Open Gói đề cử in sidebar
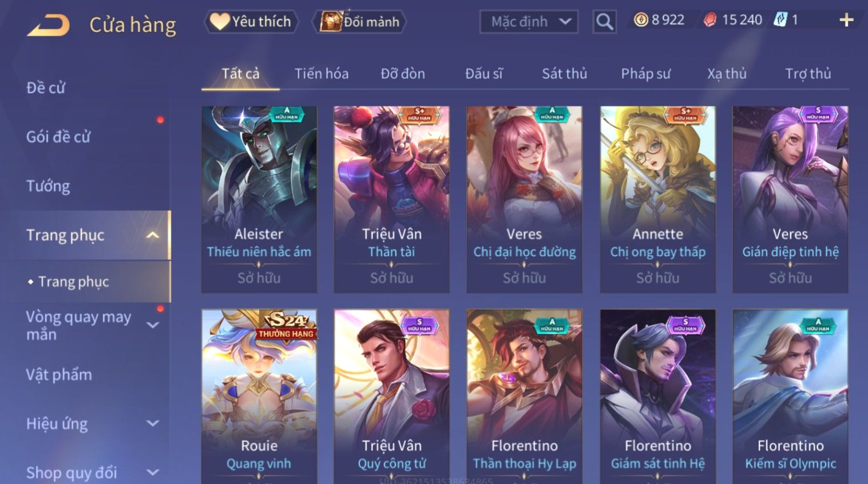 [x=58, y=137]
